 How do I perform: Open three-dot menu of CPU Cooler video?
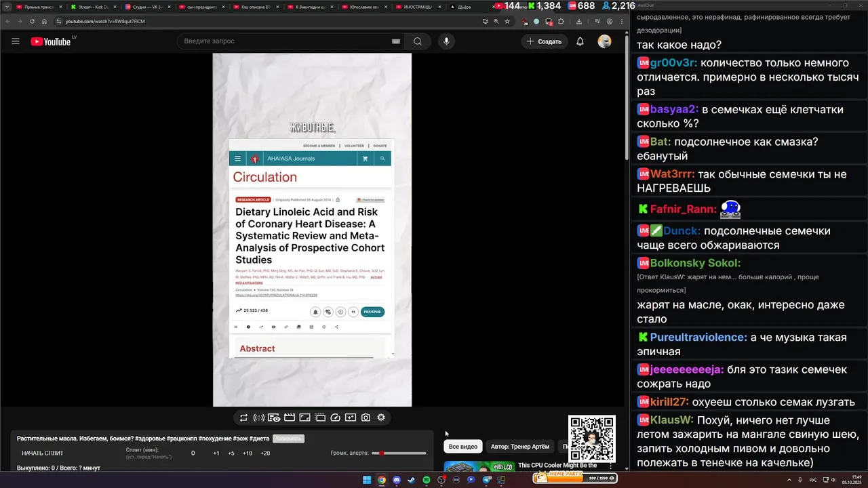click(x=610, y=466)
